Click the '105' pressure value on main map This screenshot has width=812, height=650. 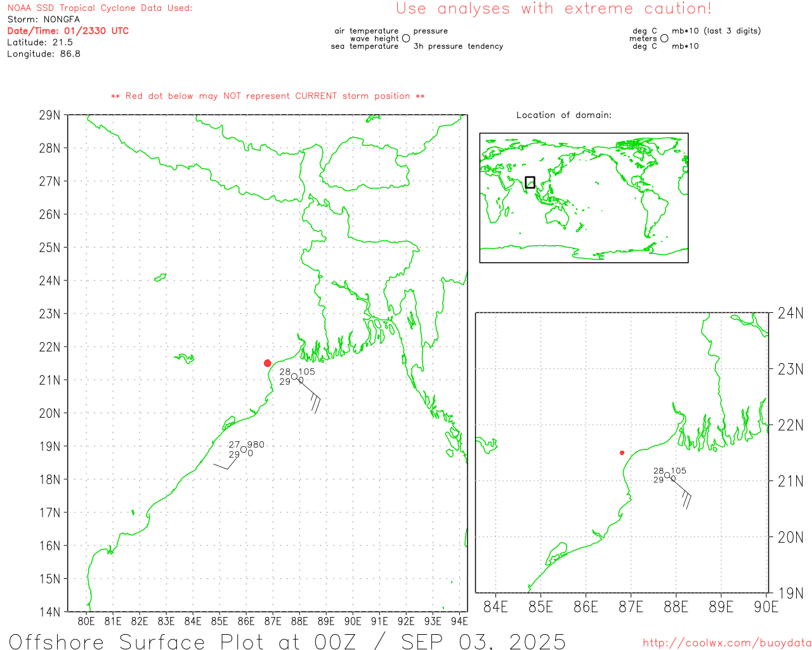[306, 371]
